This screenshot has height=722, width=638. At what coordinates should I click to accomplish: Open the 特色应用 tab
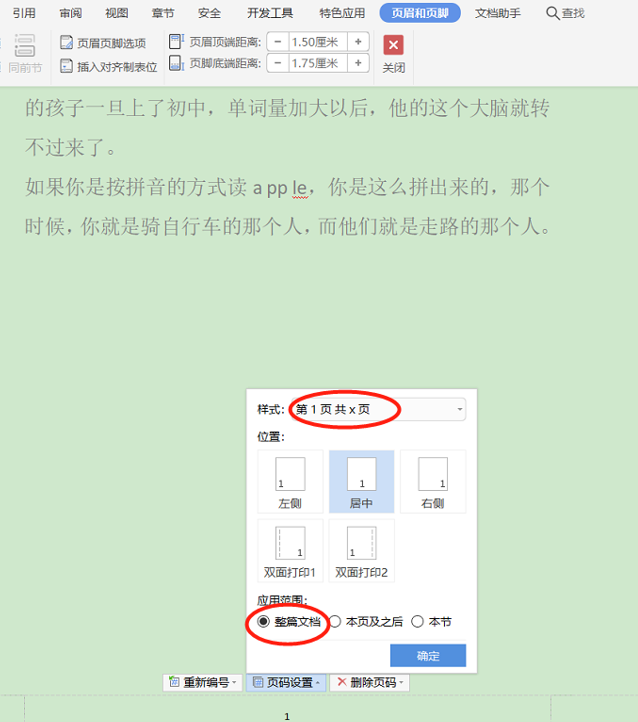(342, 13)
